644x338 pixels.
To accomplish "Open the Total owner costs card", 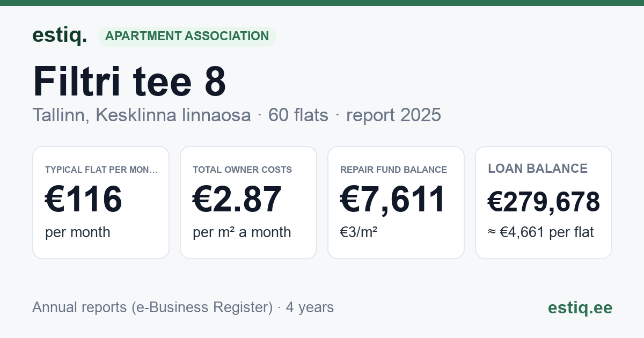I will tap(248, 202).
